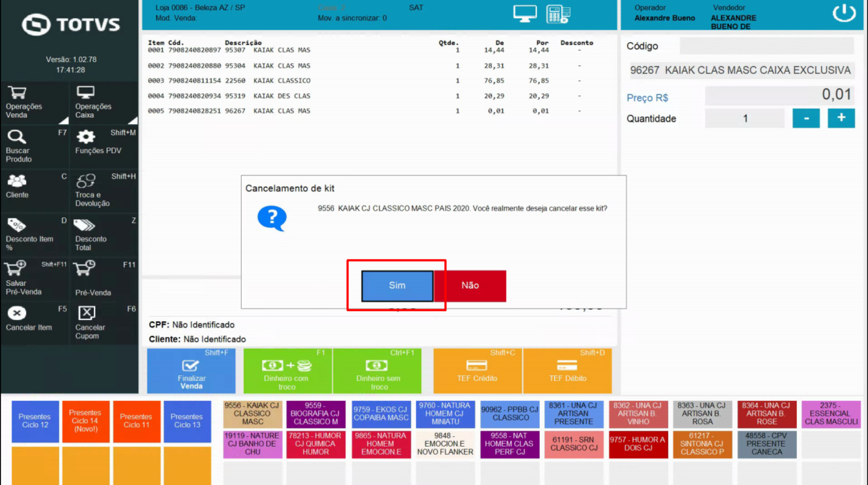Image resolution: width=868 pixels, height=485 pixels.
Task: Add 9556 Kaiak CJ Classico Masc
Action: click(x=252, y=414)
